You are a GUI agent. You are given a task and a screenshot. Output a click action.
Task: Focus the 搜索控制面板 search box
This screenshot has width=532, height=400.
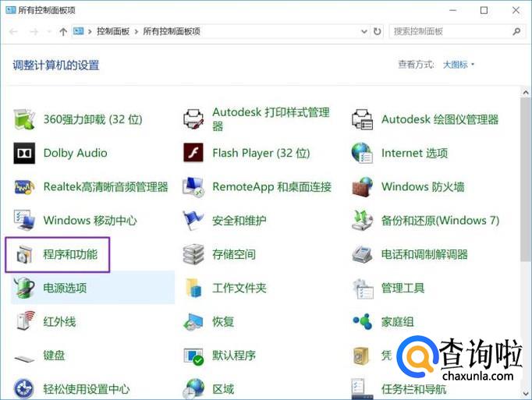click(457, 31)
